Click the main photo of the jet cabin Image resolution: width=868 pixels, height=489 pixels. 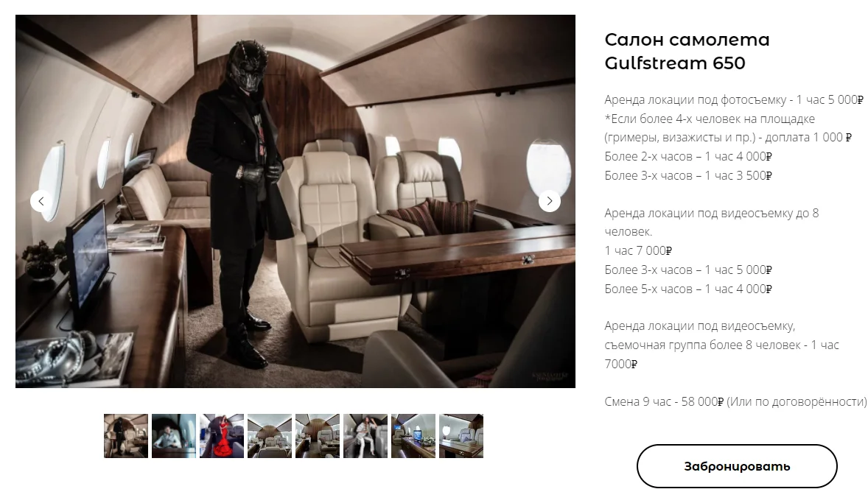tap(295, 201)
